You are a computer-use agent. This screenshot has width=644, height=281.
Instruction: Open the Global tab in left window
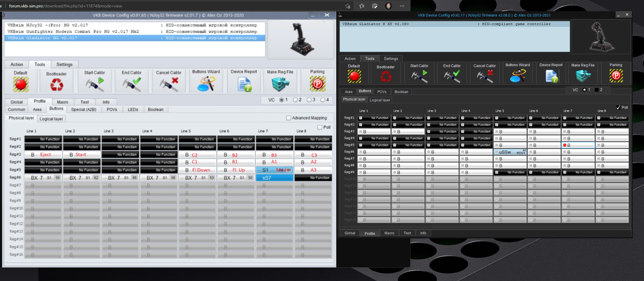point(16,102)
